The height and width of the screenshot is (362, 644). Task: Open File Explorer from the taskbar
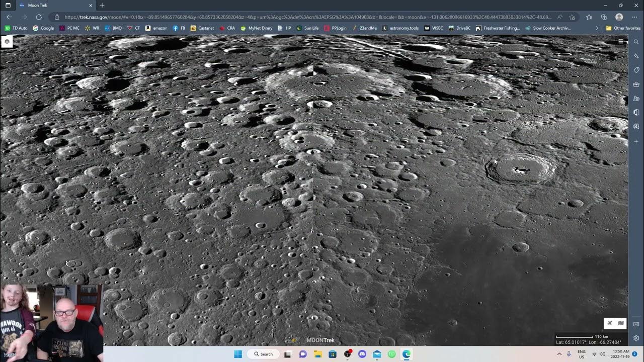point(317,354)
